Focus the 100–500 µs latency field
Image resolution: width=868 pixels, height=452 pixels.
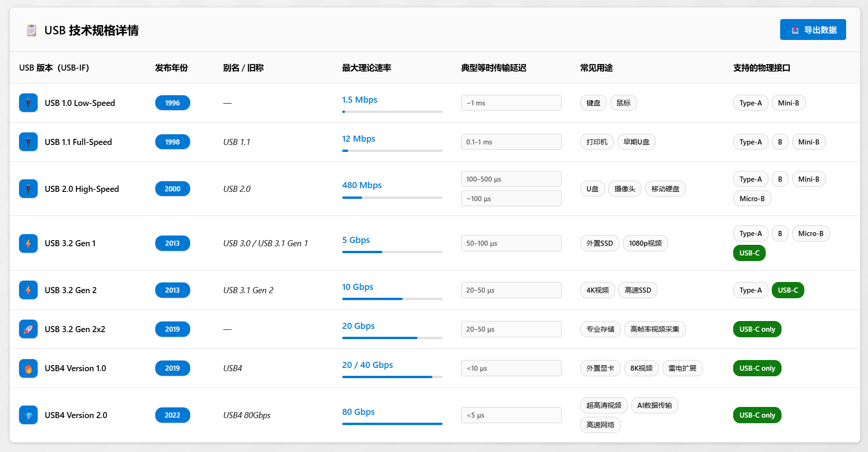[511, 179]
